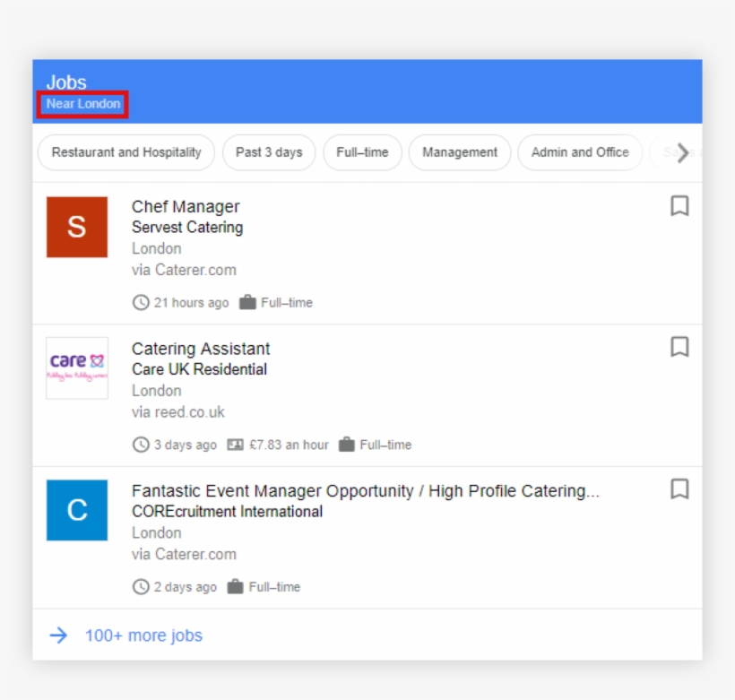Open the Near London location setting
The height and width of the screenshot is (700, 735).
82,104
